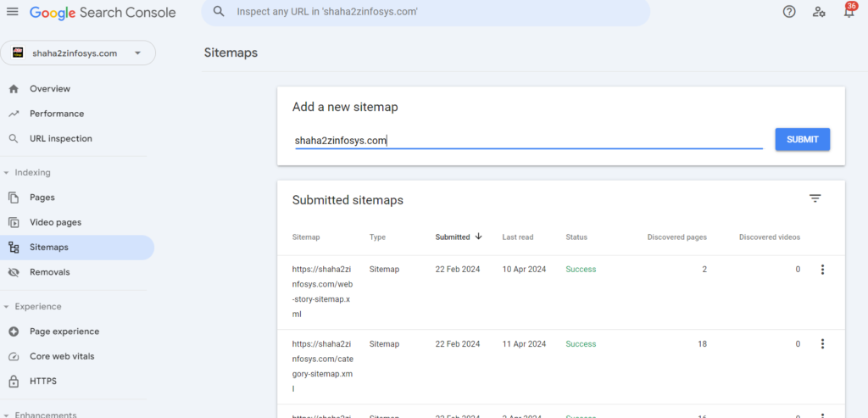Click the Removals crossed-eye icon
This screenshot has width=868, height=418.
[14, 272]
